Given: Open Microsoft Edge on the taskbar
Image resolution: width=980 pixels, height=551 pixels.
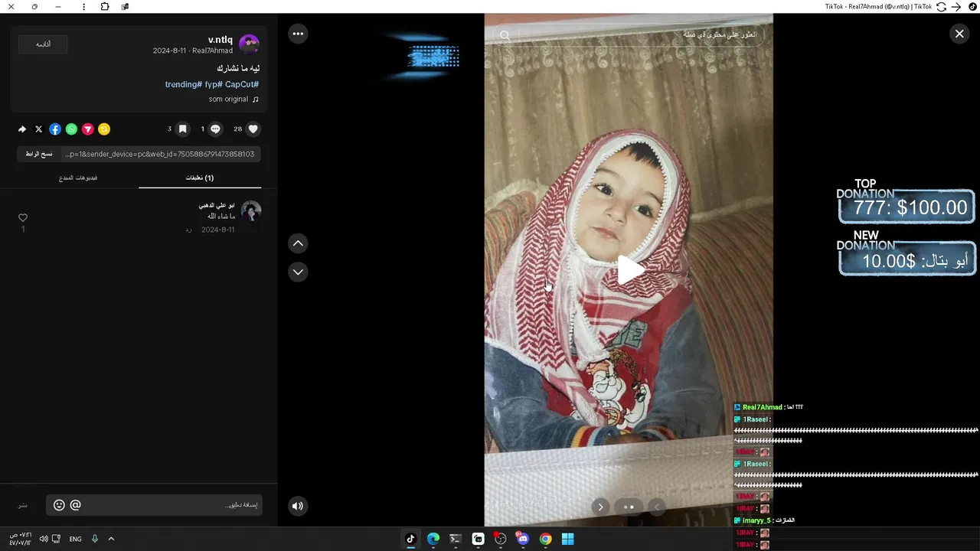Looking at the screenshot, I should click(x=433, y=539).
